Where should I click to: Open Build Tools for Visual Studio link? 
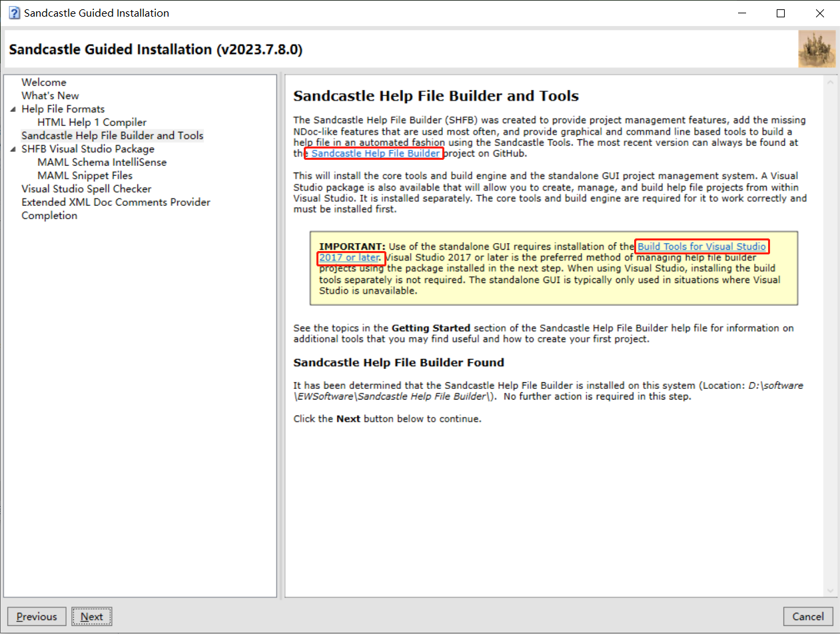pos(701,246)
